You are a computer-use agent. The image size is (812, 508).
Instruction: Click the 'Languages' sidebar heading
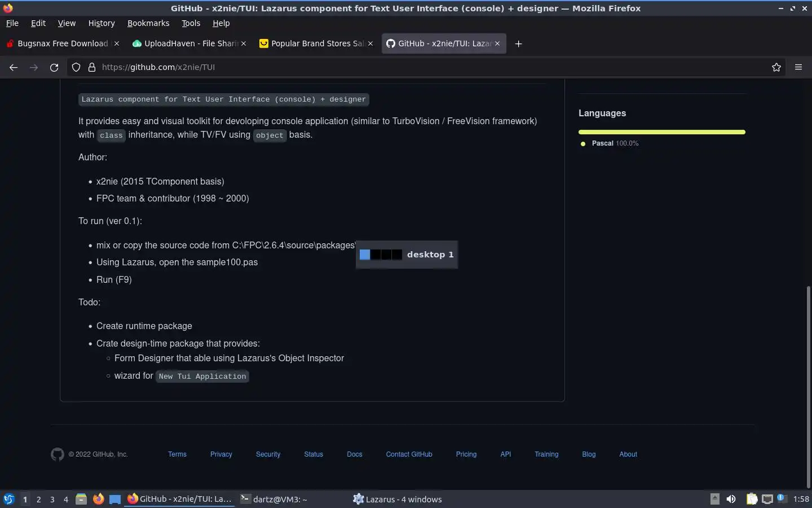coord(602,113)
